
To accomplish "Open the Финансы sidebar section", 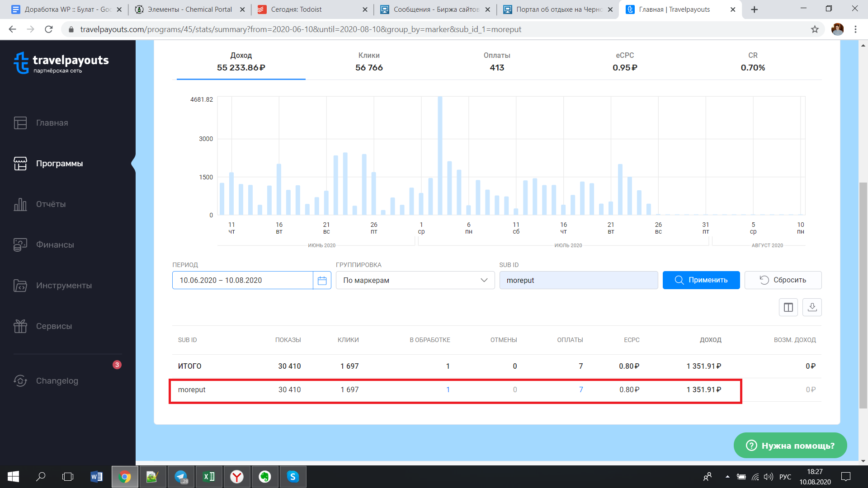I will (55, 245).
